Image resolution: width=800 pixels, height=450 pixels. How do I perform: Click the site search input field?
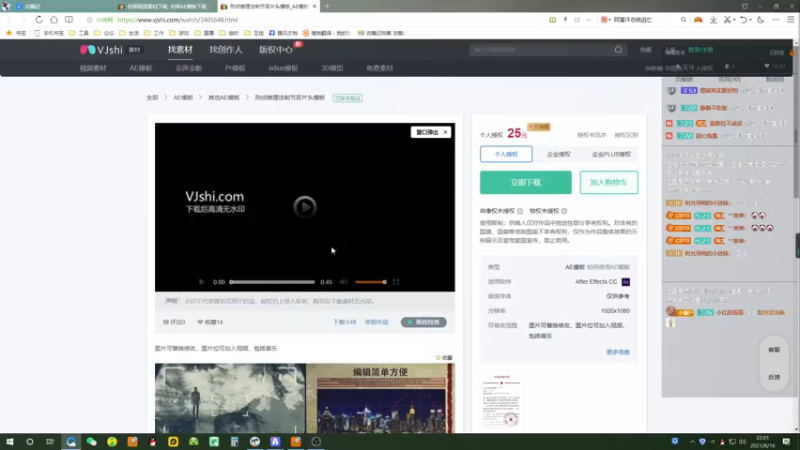[x=541, y=50]
